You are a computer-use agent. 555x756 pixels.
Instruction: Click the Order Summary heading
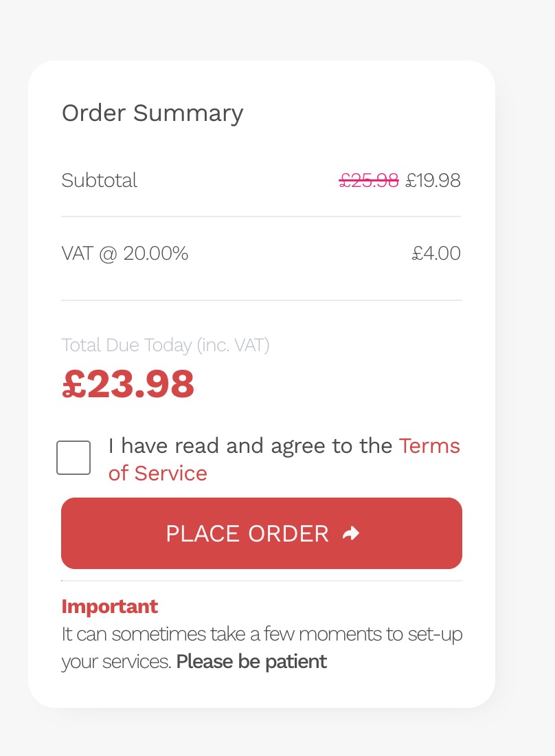(x=152, y=113)
